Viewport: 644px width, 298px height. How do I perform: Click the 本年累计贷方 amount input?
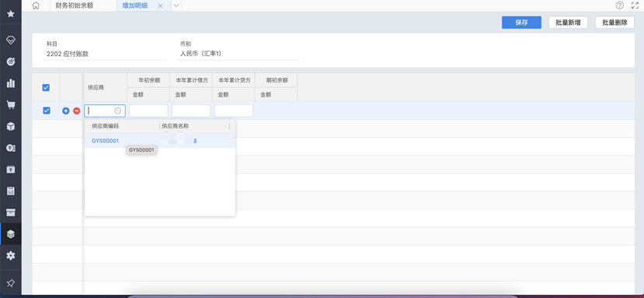pos(234,110)
